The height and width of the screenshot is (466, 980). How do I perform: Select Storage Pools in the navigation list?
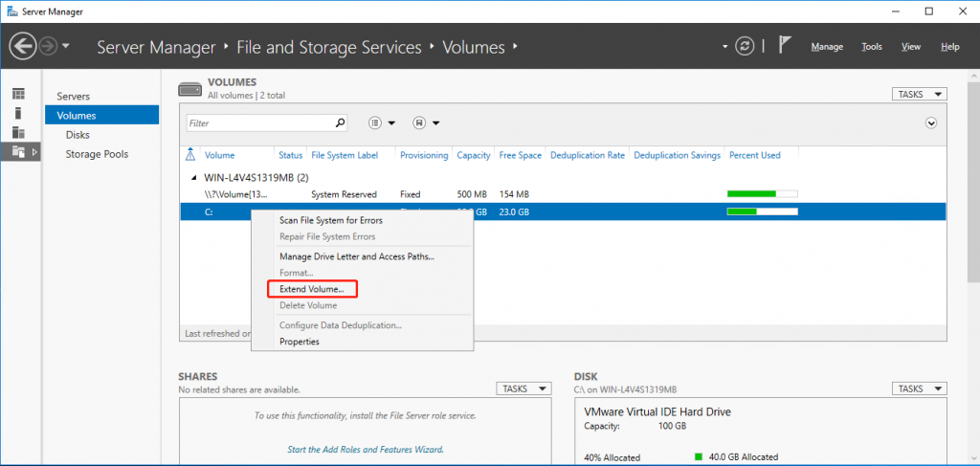(x=97, y=154)
